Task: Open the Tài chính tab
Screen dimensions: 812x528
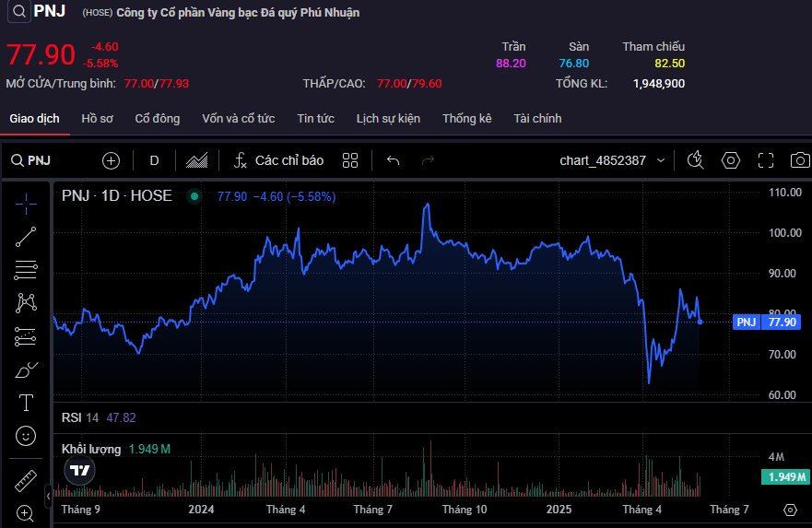Action: [537, 119]
